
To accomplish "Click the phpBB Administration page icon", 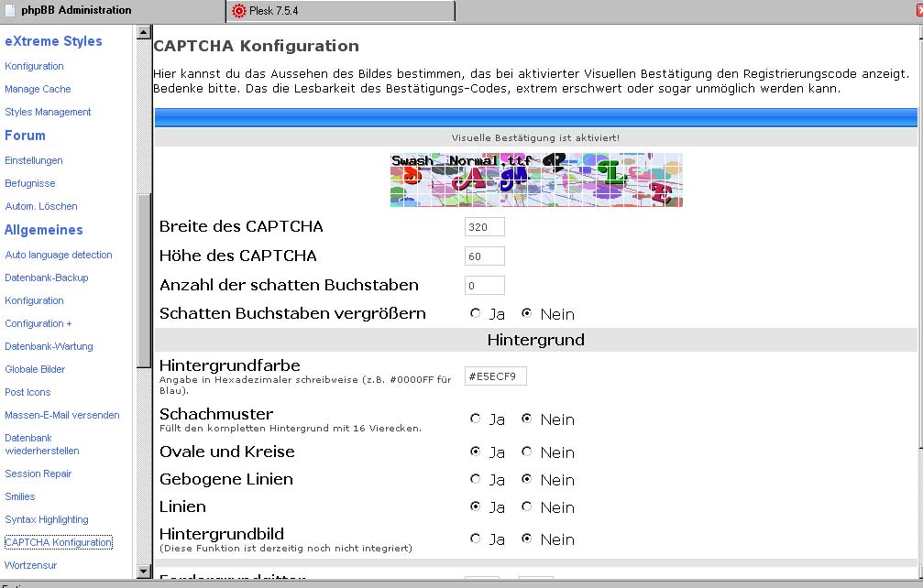I will pyautogui.click(x=10, y=10).
